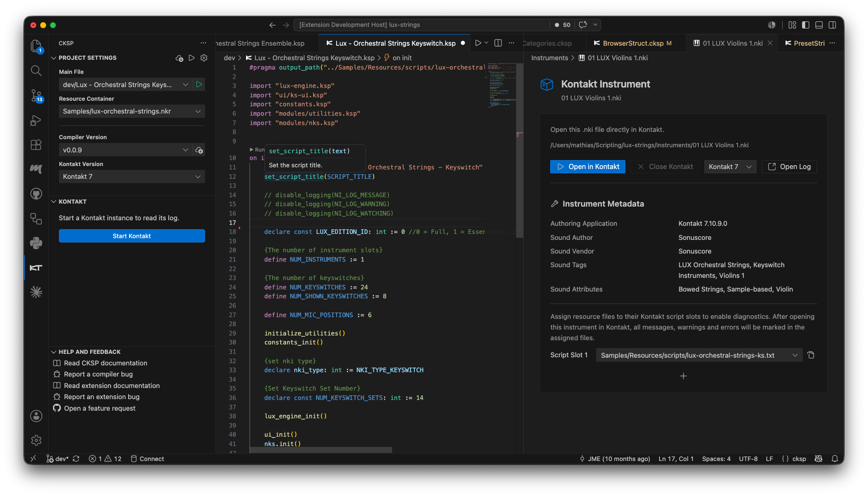This screenshot has width=868, height=496.
Task: Click the download compiler version icon
Action: pyautogui.click(x=199, y=150)
